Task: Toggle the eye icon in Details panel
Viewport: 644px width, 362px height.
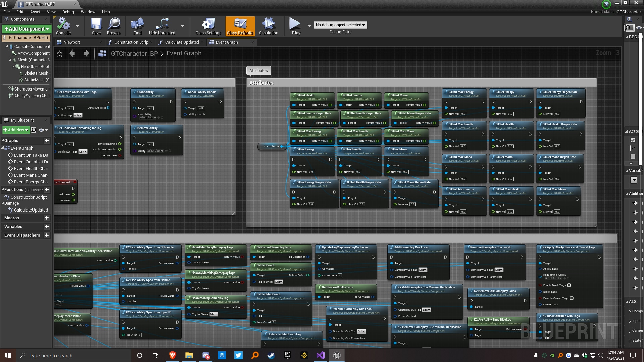Action: coord(639,28)
